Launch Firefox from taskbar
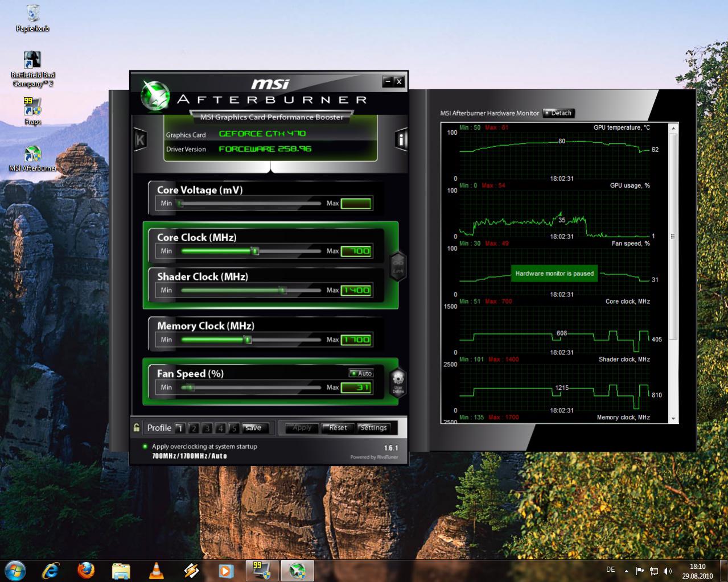728x582 pixels. click(86, 570)
